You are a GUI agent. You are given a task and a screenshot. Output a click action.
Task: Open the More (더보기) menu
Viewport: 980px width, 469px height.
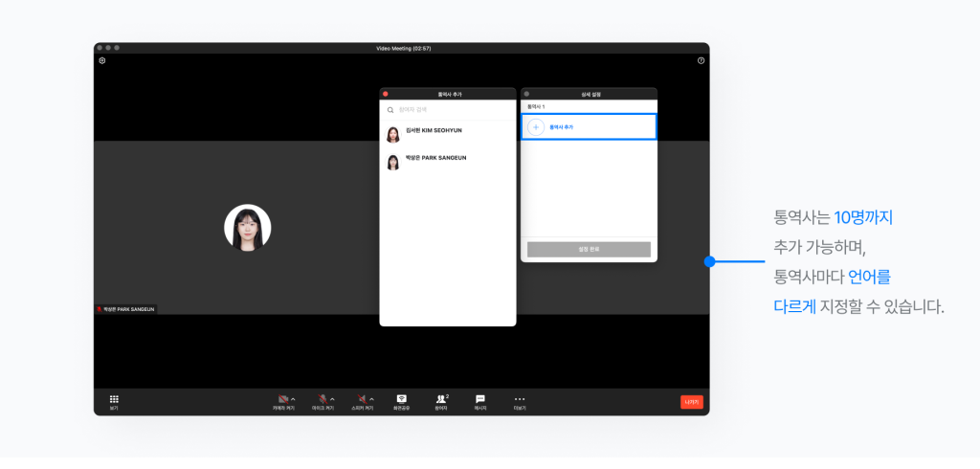pyautogui.click(x=520, y=400)
